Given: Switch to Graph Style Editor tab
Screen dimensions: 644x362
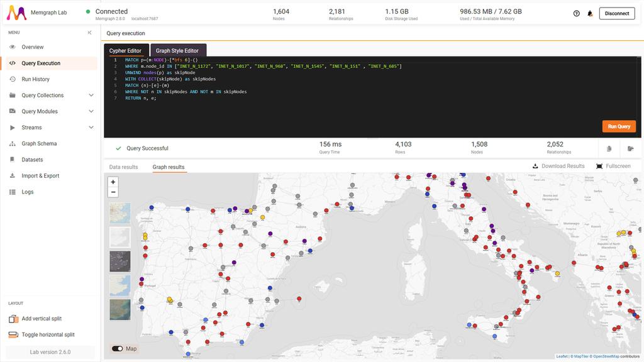Looking at the screenshot, I should 177,50.
